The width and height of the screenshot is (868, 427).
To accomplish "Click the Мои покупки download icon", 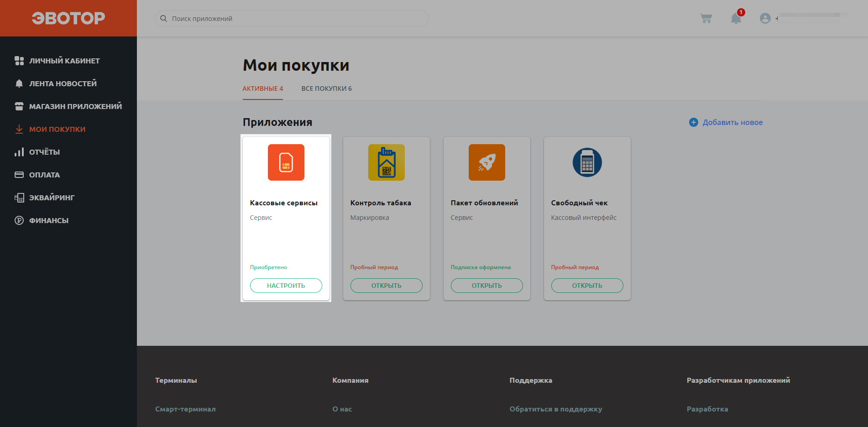I will pyautogui.click(x=19, y=129).
